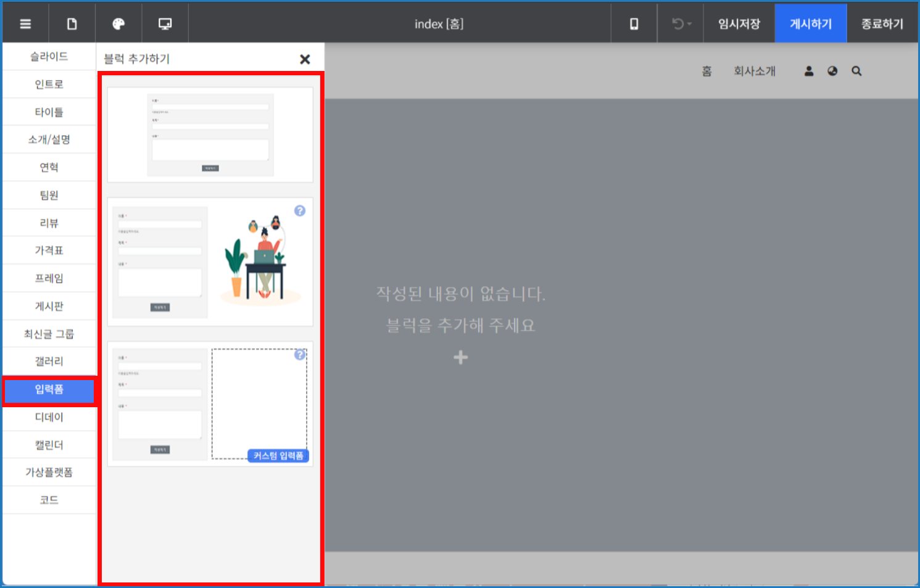Open the help tooltip on second form template
The image size is (920, 588).
(300, 211)
